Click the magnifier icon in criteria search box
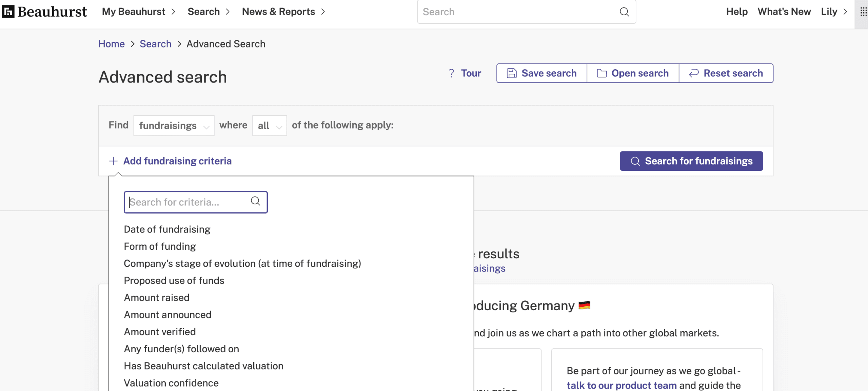This screenshot has height=391, width=868. coord(256,201)
